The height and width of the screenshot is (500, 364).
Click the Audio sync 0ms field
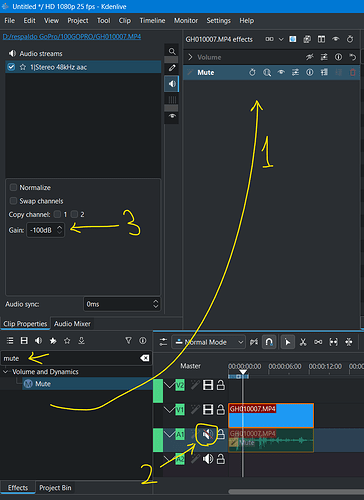coord(122,304)
